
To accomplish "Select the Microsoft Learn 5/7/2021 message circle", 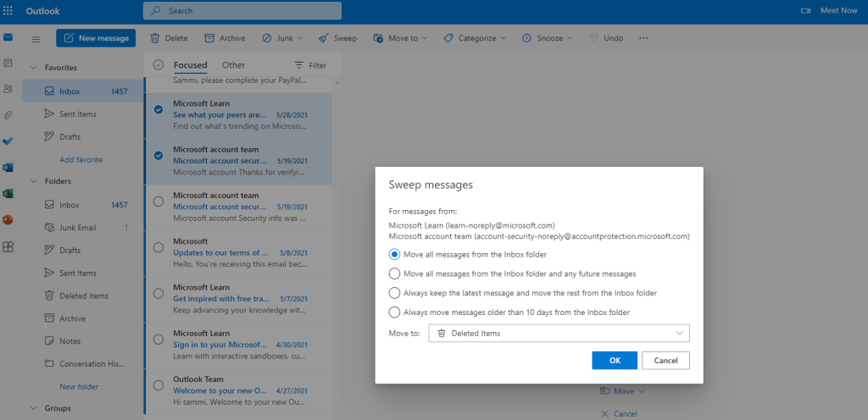I will 159,293.
